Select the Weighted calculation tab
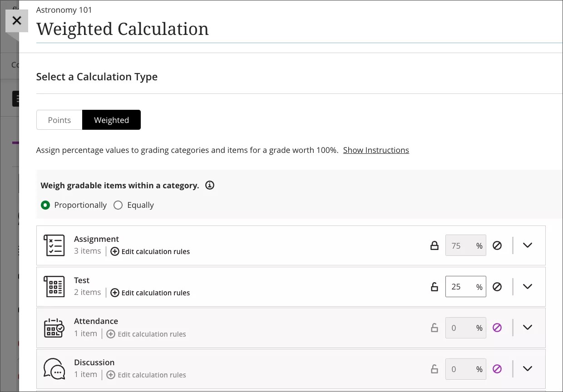 click(x=111, y=120)
